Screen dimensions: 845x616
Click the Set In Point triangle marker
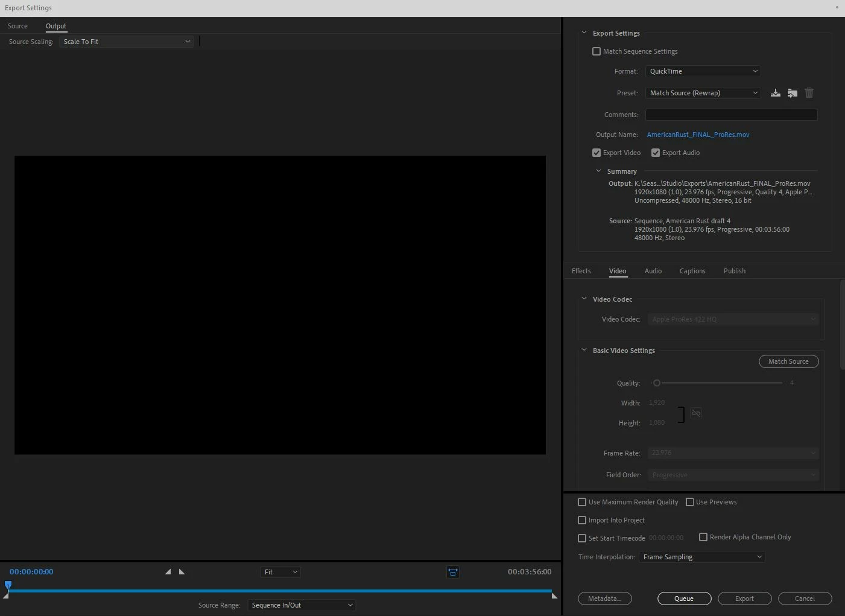(x=168, y=571)
